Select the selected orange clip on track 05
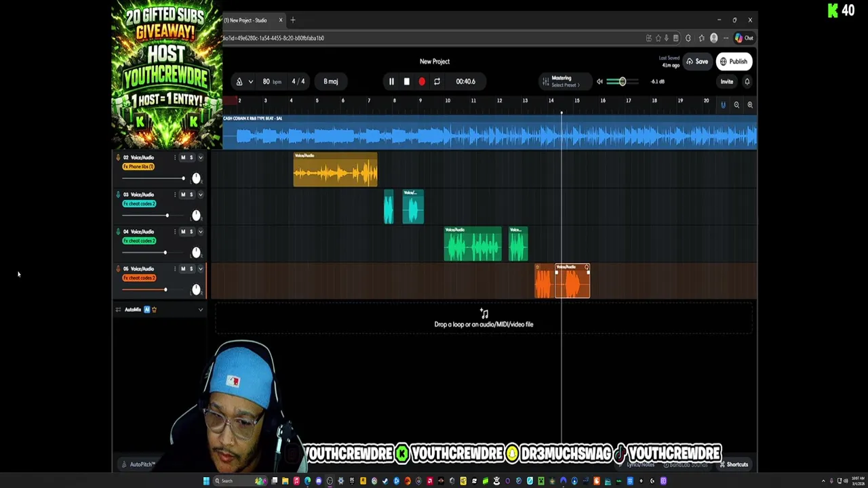Image resolution: width=868 pixels, height=488 pixels. tap(573, 281)
